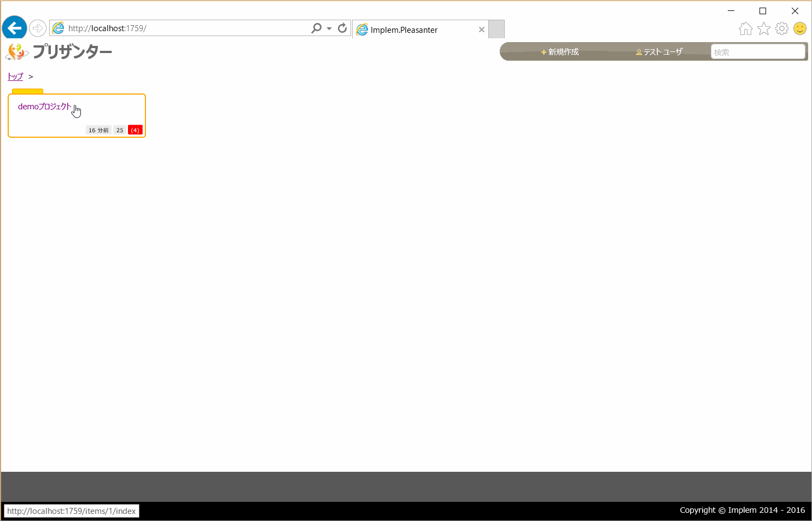Open browser tools gear icon
This screenshot has width=812, height=521.
click(x=782, y=28)
